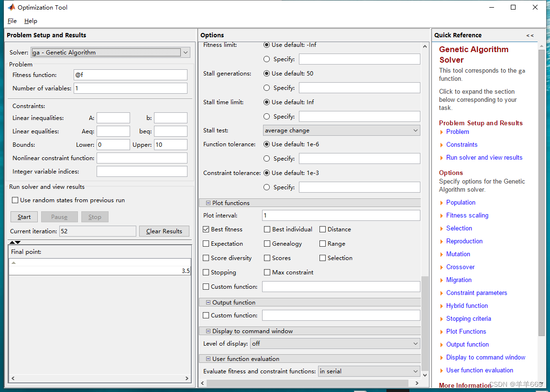This screenshot has height=392, width=550.
Task: Expand the Population triangle in Quick Reference
Action: 441,203
